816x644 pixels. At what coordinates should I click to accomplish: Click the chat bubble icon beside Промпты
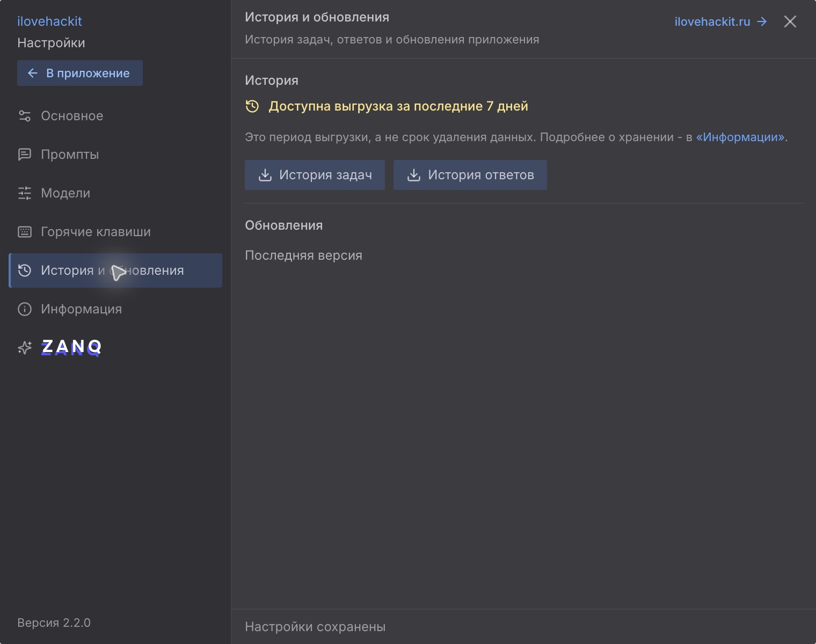25,155
